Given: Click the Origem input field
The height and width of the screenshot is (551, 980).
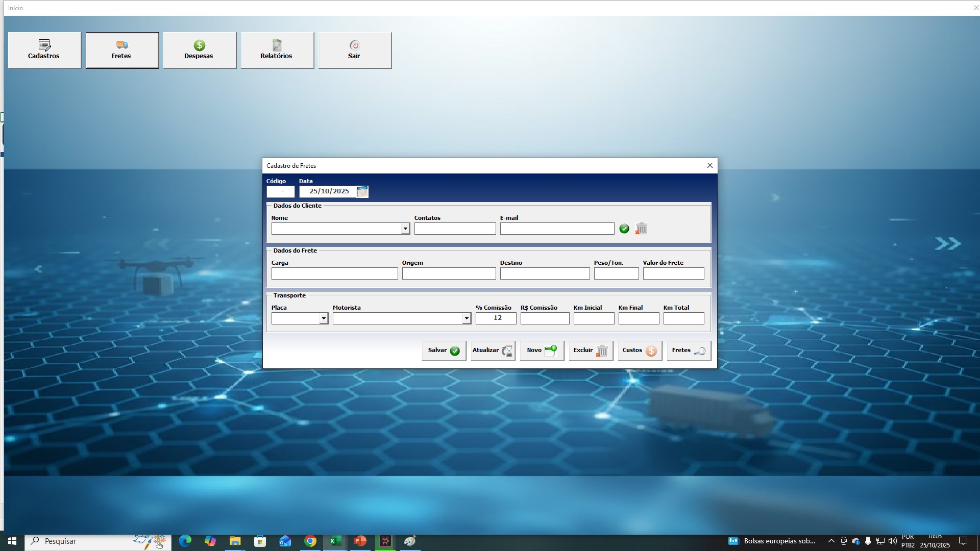Looking at the screenshot, I should coord(449,273).
